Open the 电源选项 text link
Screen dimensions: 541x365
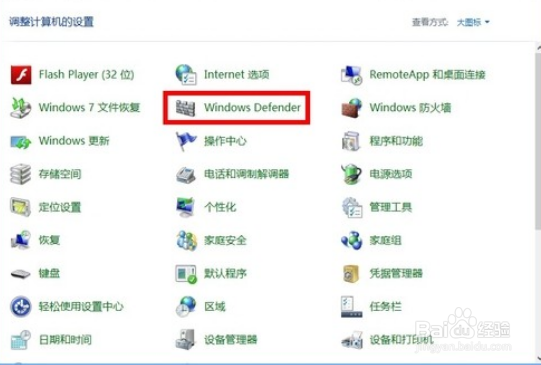[391, 174]
